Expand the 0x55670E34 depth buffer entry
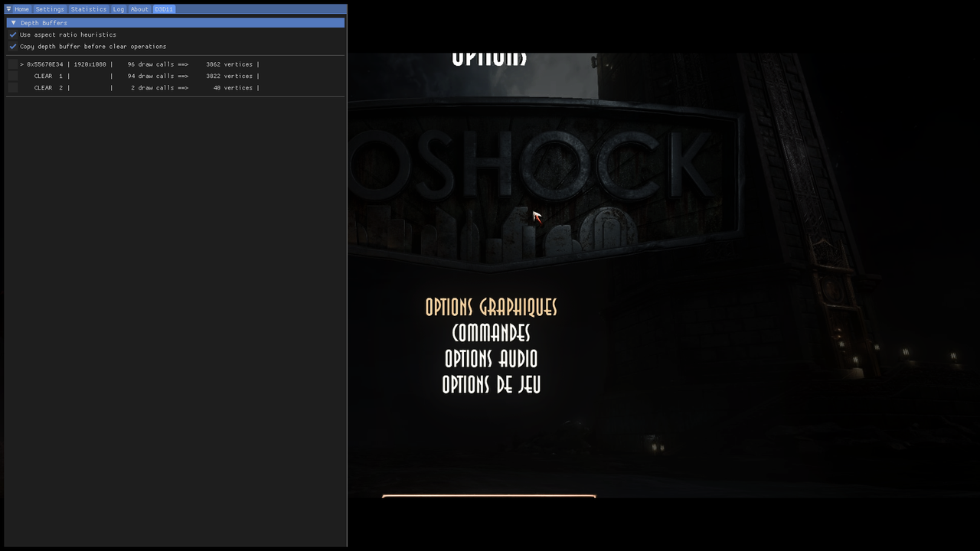This screenshot has width=980, height=551. click(21, 64)
